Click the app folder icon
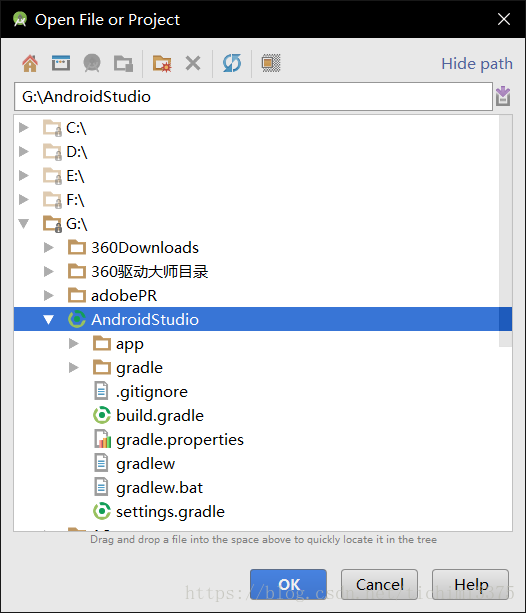This screenshot has height=613, width=526. (x=102, y=343)
